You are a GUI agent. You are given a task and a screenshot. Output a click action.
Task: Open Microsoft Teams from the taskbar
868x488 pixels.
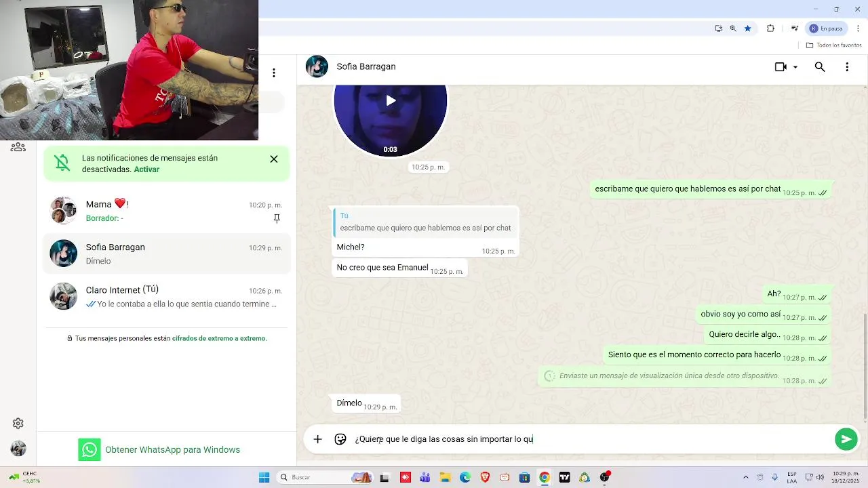pyautogui.click(x=425, y=477)
